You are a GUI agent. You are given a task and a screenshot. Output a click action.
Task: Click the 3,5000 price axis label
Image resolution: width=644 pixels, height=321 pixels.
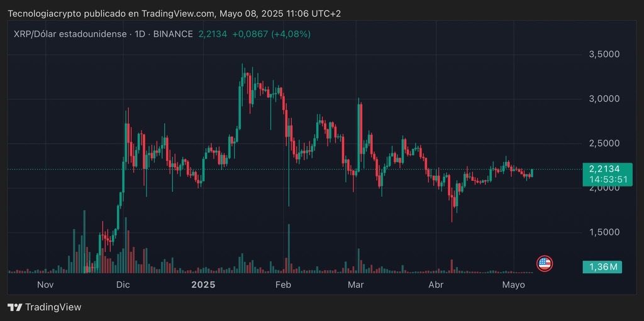click(x=604, y=55)
